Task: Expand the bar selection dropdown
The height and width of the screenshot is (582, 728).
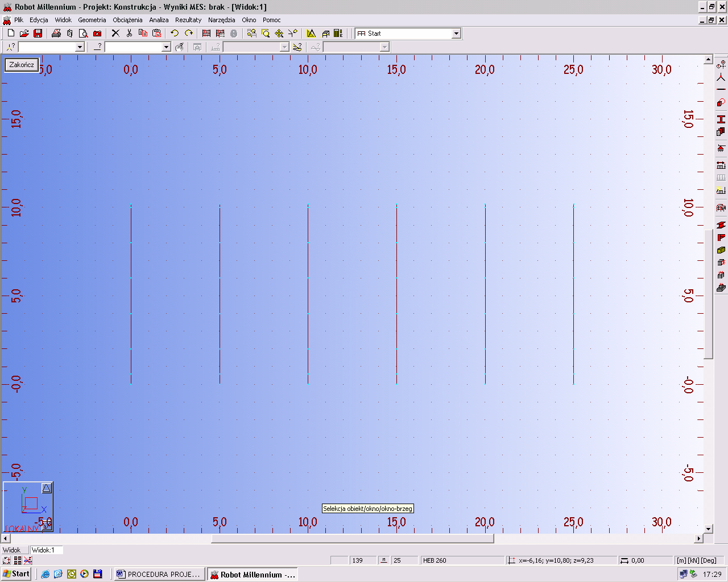Action: [166, 47]
